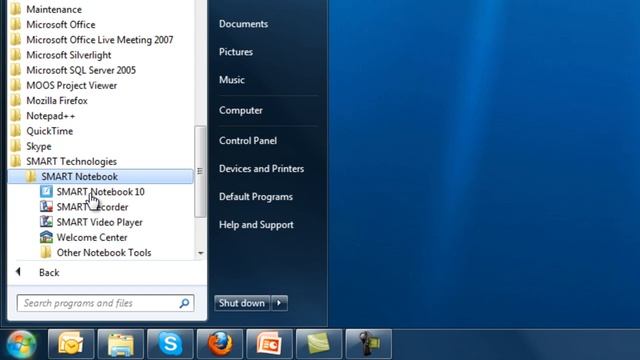The height and width of the screenshot is (360, 640).
Task: Collapse the SMART Technologies folder label
Action: 71,161
